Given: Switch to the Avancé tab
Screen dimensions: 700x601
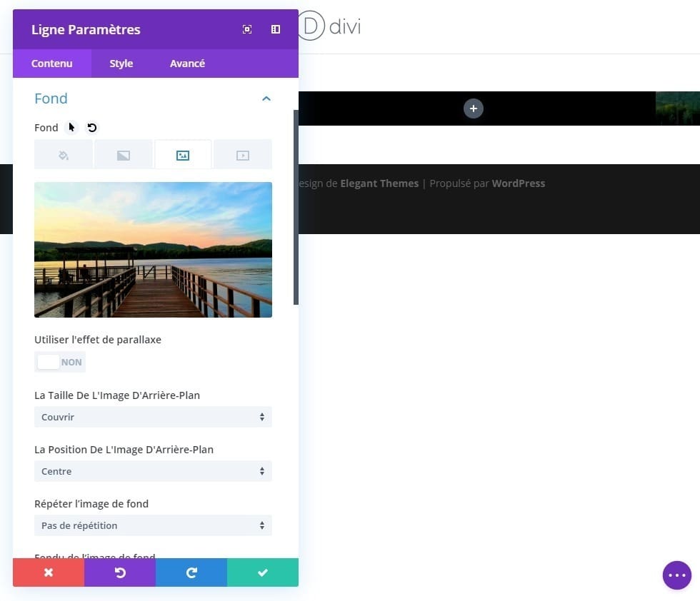Looking at the screenshot, I should (x=187, y=64).
